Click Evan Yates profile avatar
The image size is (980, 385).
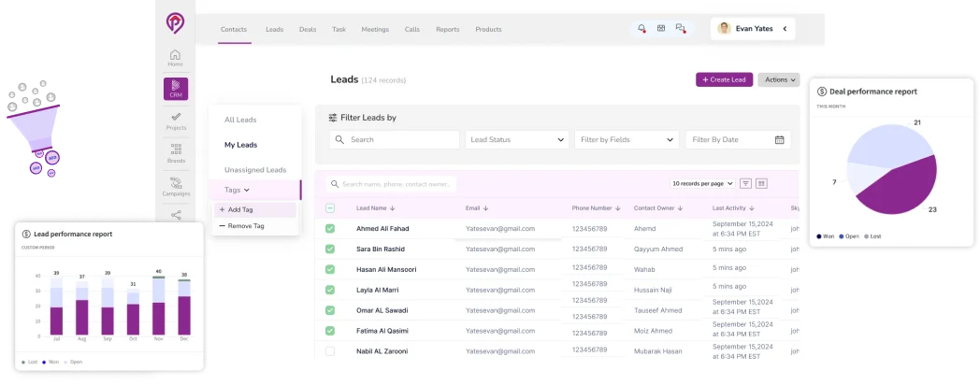[x=725, y=29]
